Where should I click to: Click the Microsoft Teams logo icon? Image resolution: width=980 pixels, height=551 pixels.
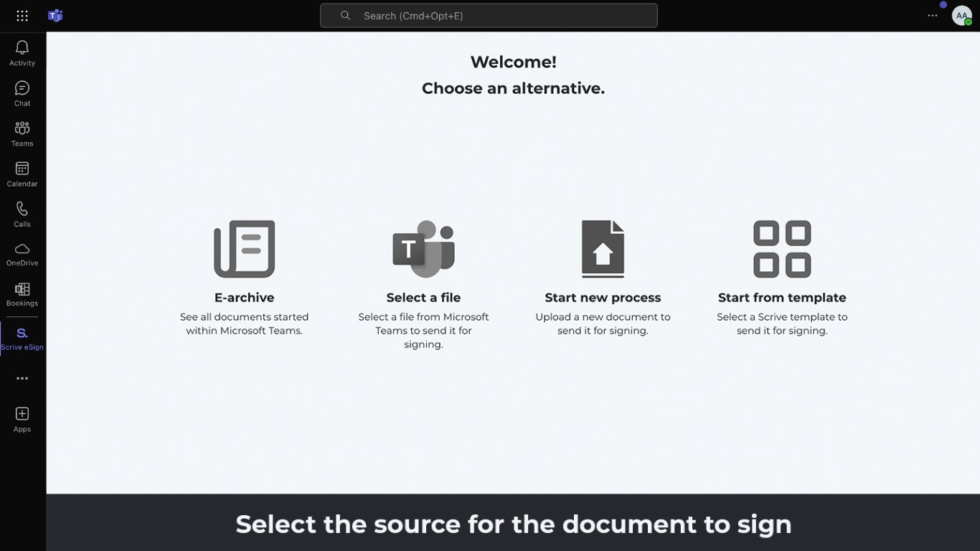tap(55, 16)
